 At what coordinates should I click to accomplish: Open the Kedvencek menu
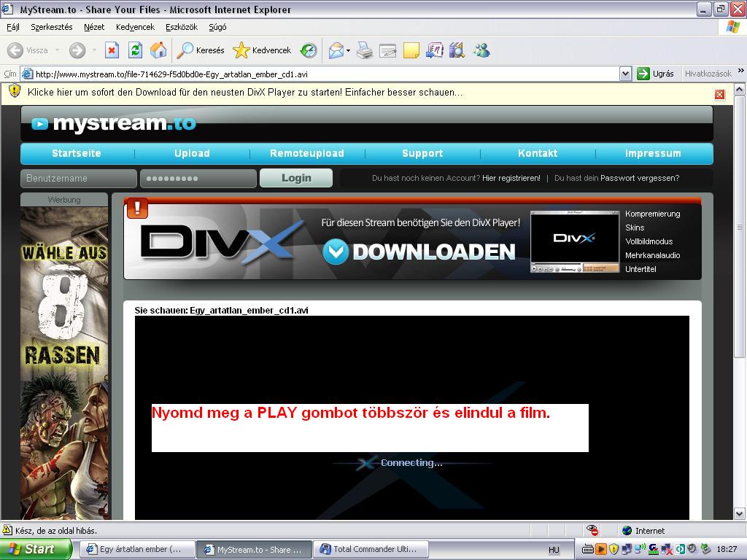click(135, 27)
